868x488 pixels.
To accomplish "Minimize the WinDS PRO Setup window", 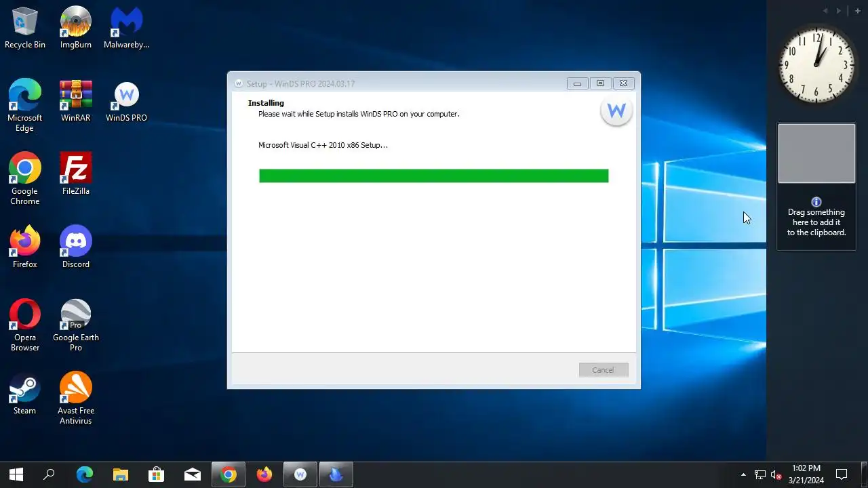I will pyautogui.click(x=577, y=83).
